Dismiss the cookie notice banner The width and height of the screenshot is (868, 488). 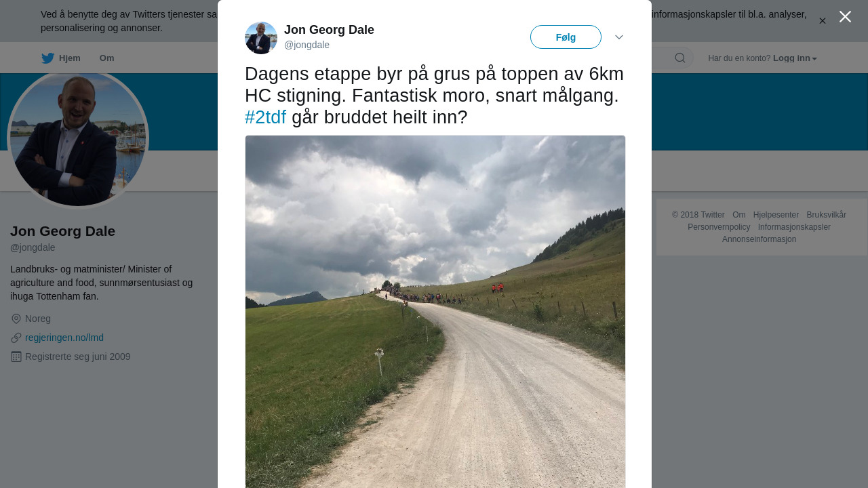click(x=823, y=21)
